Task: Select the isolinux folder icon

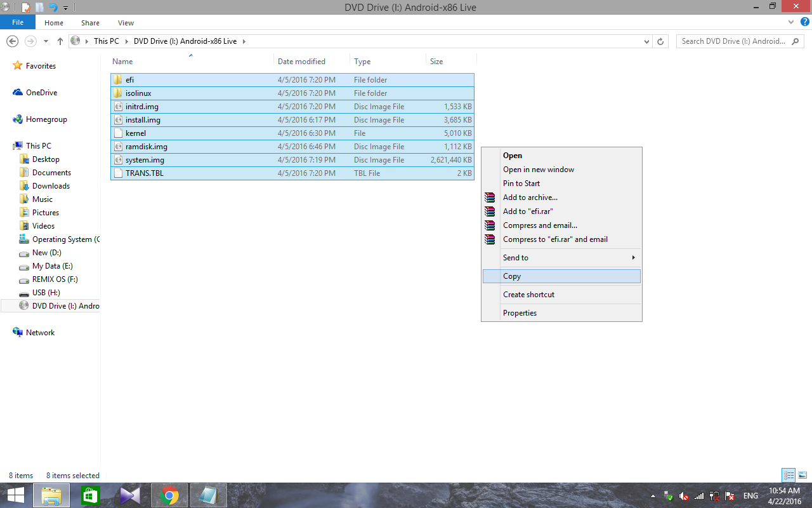Action: point(118,93)
